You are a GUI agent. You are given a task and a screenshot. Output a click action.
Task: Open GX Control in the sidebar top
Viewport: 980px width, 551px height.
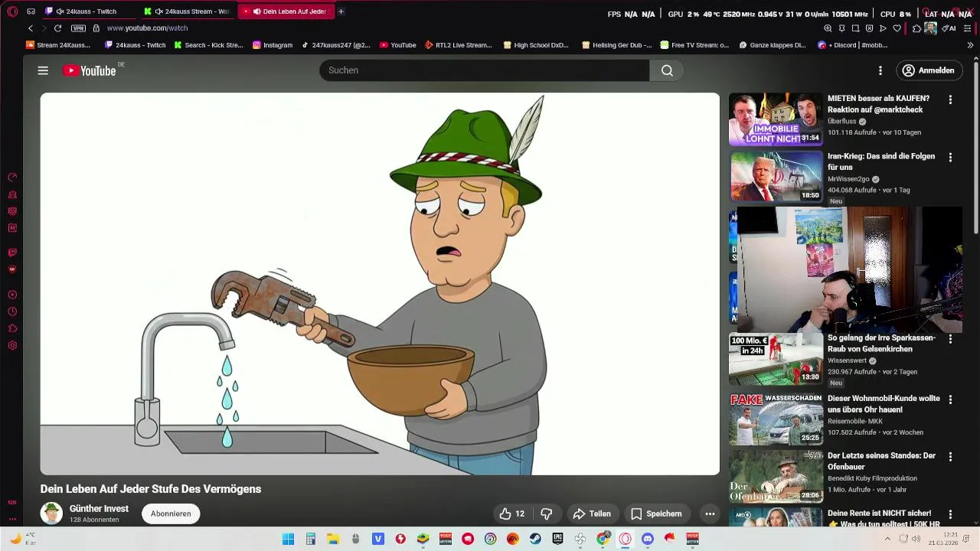[x=12, y=178]
